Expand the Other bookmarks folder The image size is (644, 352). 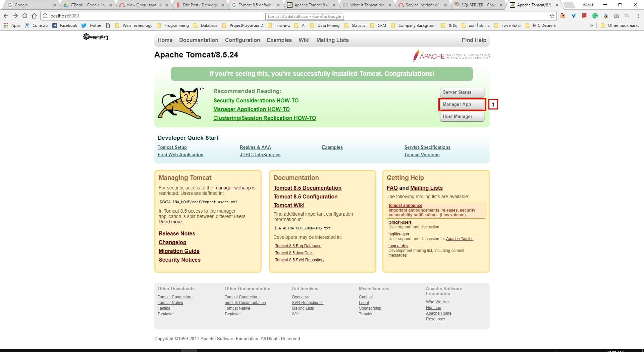coord(620,26)
